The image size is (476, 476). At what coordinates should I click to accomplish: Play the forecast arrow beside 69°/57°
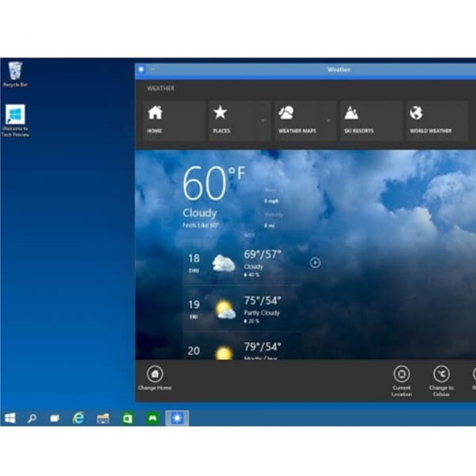315,262
